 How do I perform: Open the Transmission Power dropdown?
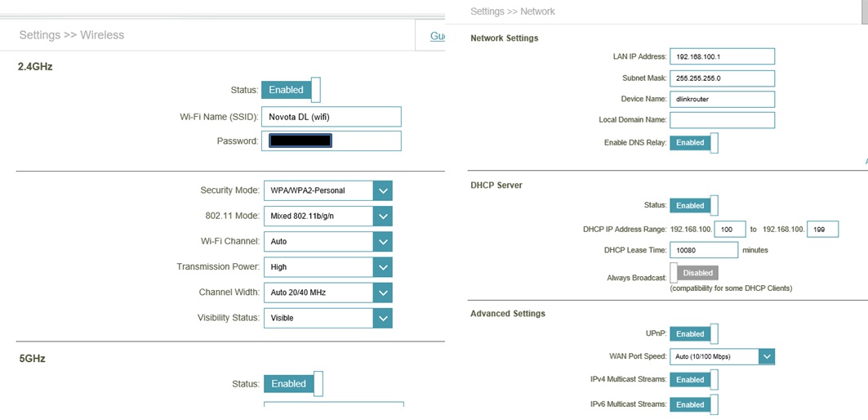(327, 267)
